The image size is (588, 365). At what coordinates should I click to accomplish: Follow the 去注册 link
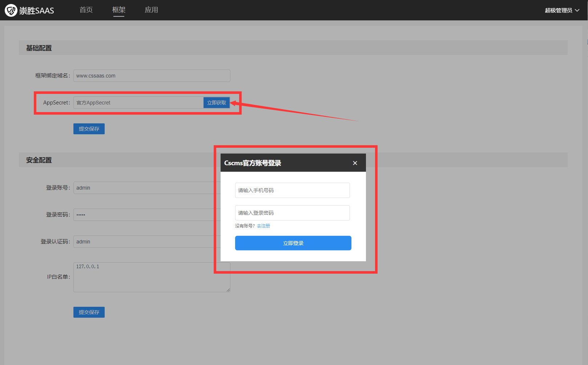click(263, 226)
